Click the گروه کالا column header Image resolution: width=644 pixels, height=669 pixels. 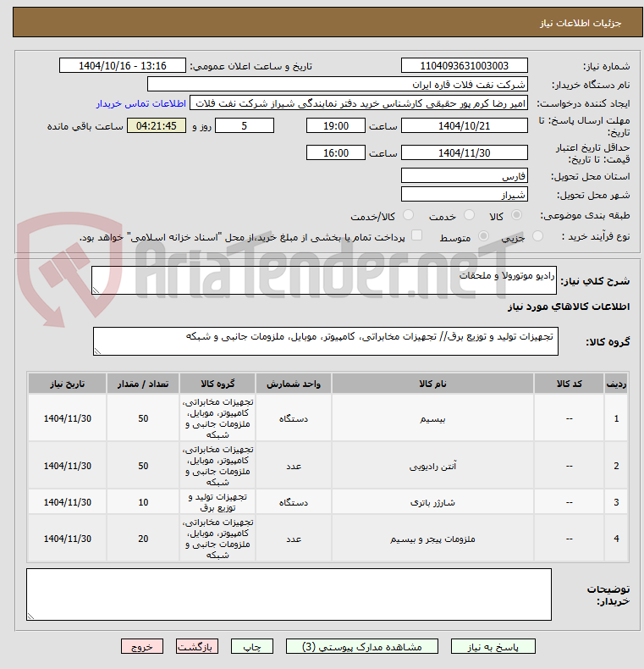[x=217, y=384]
